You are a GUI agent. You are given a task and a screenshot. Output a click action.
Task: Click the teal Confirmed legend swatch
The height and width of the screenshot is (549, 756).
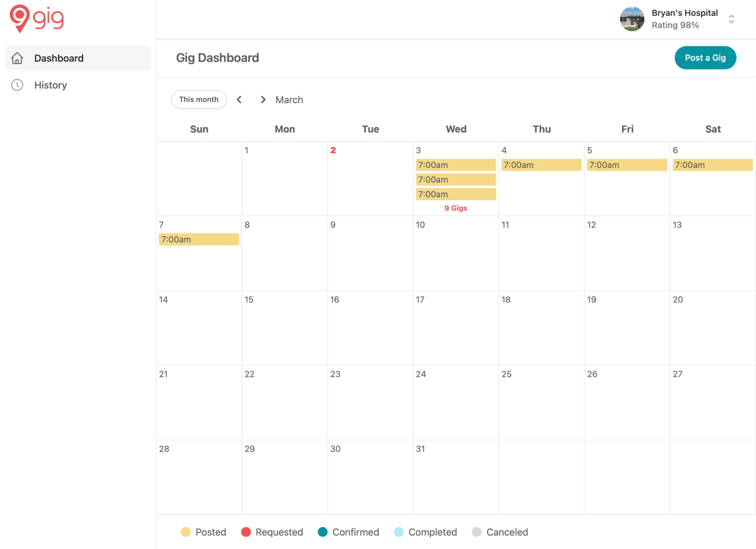[x=323, y=532]
